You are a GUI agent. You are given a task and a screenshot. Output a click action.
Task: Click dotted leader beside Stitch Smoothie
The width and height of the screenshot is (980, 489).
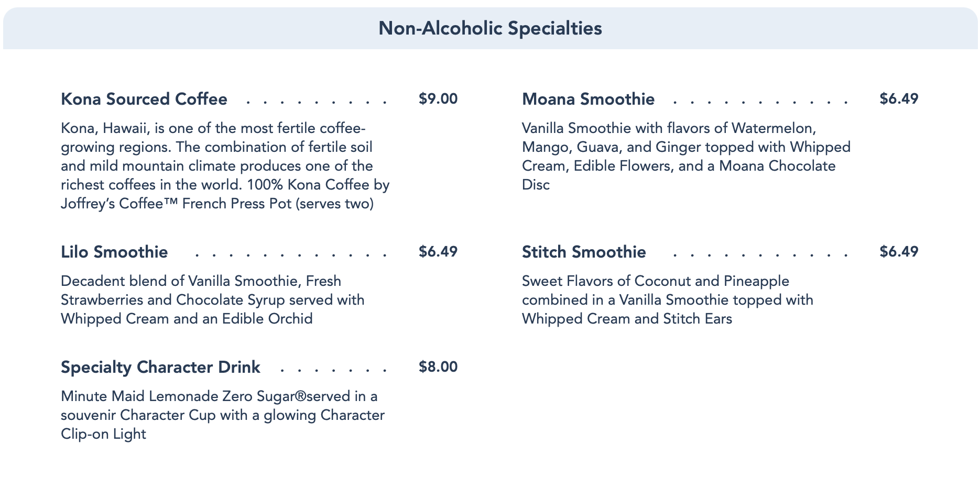pyautogui.click(x=760, y=254)
